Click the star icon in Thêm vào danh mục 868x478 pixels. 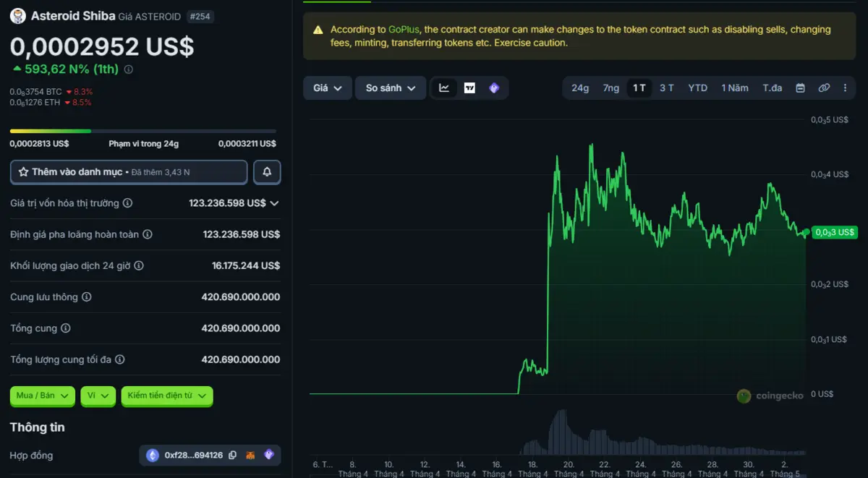[24, 172]
